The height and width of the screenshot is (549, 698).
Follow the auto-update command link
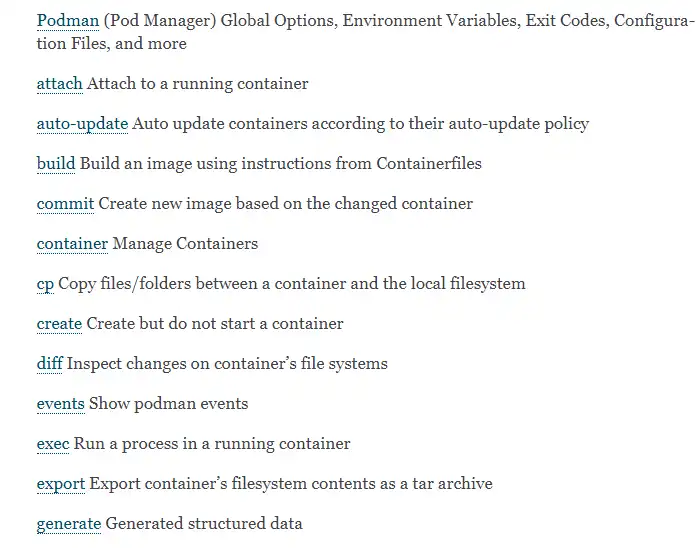82,124
